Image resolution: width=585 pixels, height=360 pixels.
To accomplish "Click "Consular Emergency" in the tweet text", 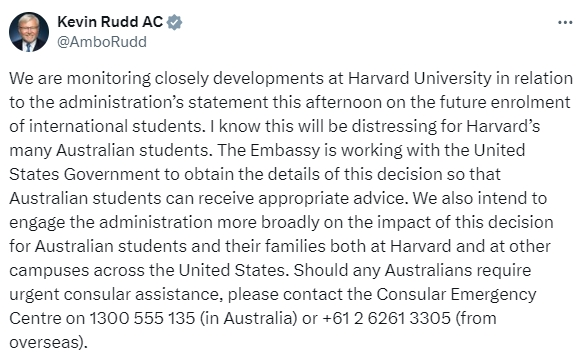I will [x=456, y=294].
